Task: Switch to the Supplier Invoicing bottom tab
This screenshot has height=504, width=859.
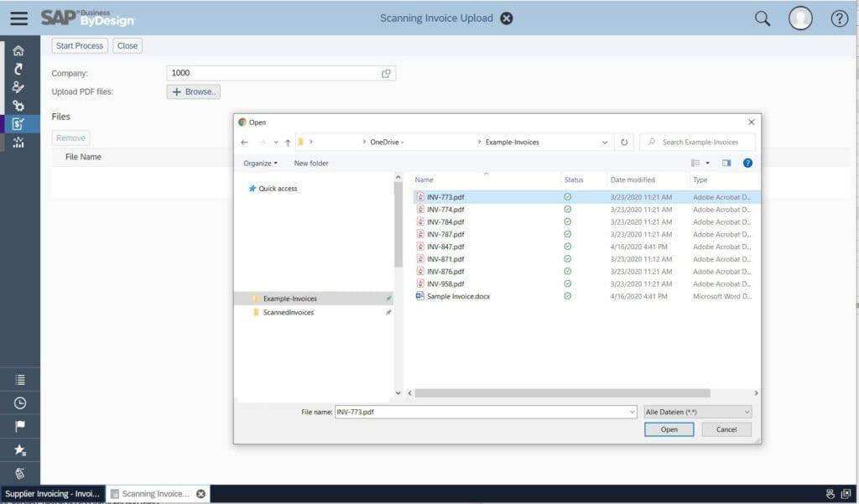Action: [x=53, y=494]
